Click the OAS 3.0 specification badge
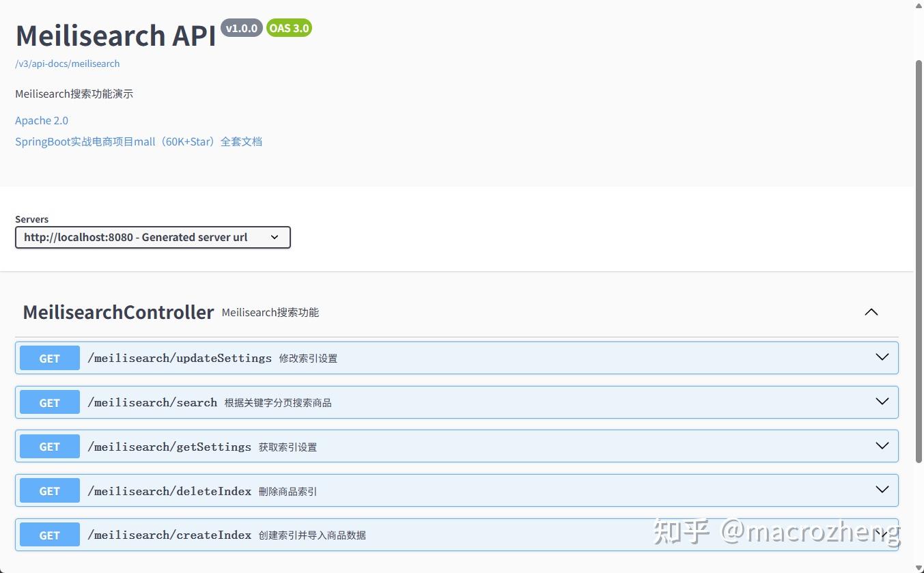Image resolution: width=924 pixels, height=573 pixels. [288, 28]
